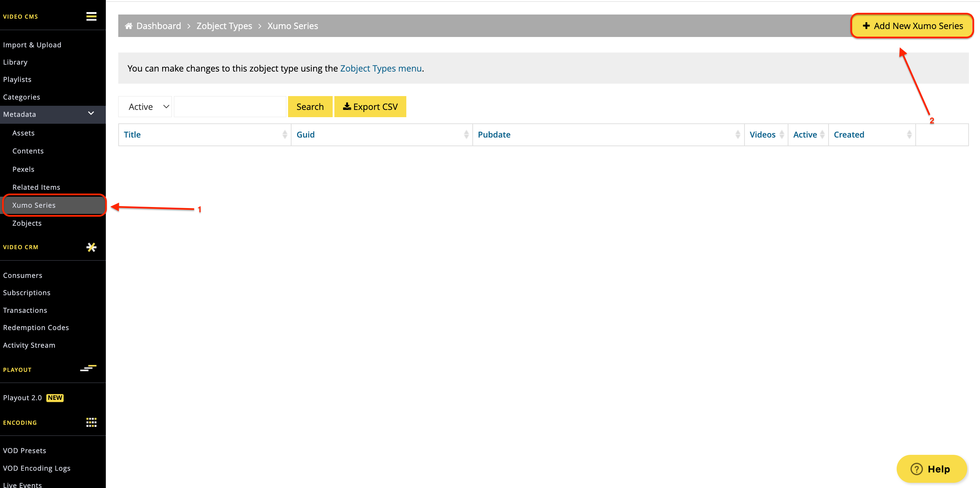Open Import & Upload section
The height and width of the screenshot is (488, 980).
[32, 45]
